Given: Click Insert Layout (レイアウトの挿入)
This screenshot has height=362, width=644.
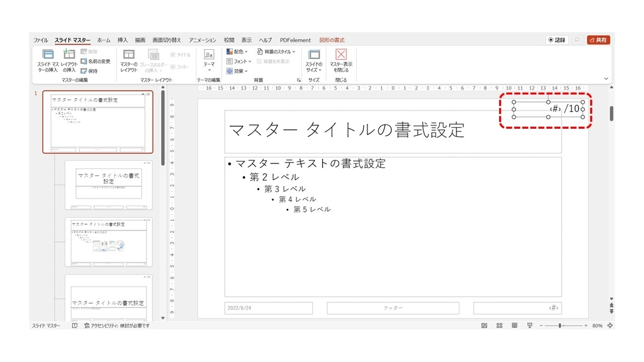Looking at the screenshot, I should 69,60.
